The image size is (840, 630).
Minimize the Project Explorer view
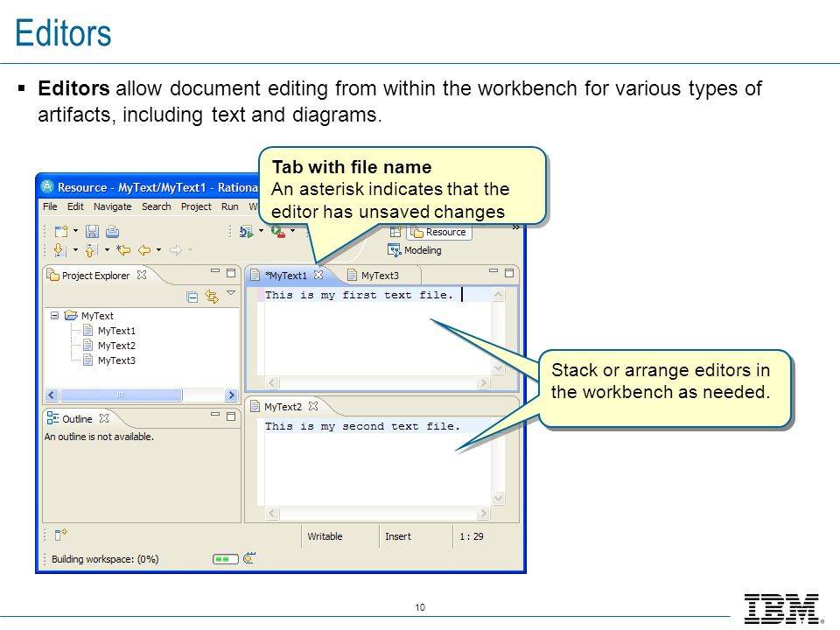click(x=215, y=271)
